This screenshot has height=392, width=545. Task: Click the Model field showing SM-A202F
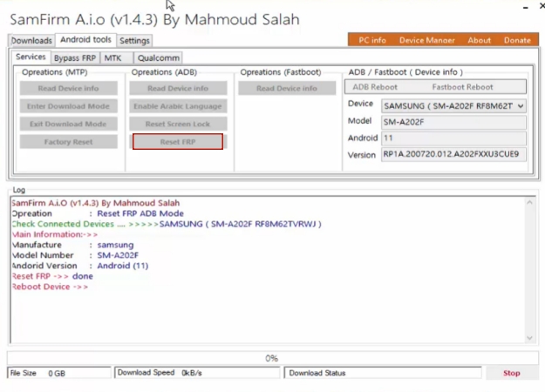(x=453, y=122)
